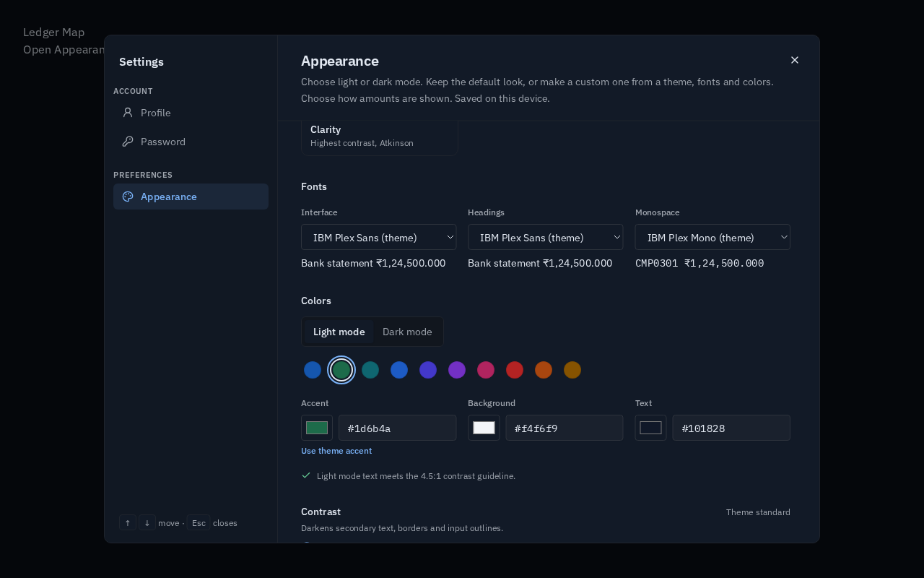This screenshot has height=578, width=924.
Task: Pick the indigo accent swatch
Action: (x=428, y=370)
